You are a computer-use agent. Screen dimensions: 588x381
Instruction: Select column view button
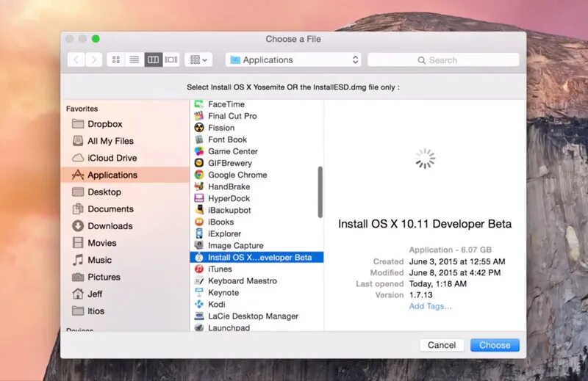click(153, 59)
